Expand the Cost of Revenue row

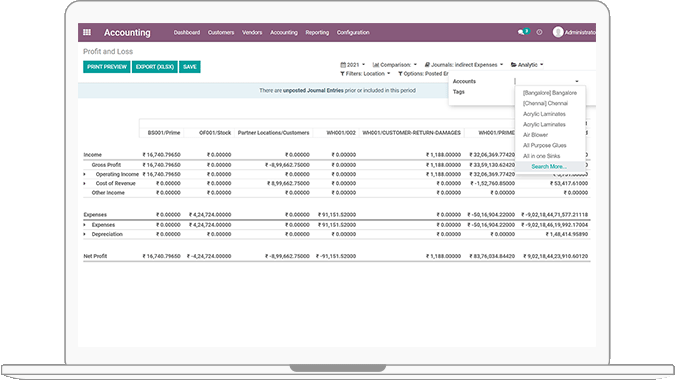(84, 183)
